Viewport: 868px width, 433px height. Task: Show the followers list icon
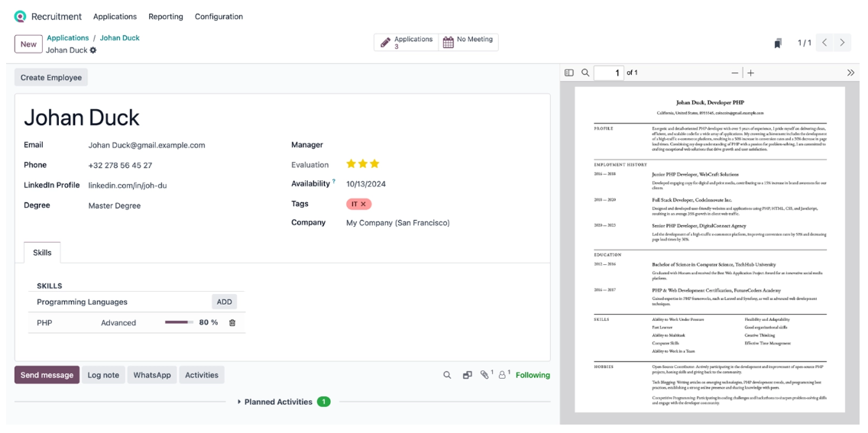(x=504, y=375)
